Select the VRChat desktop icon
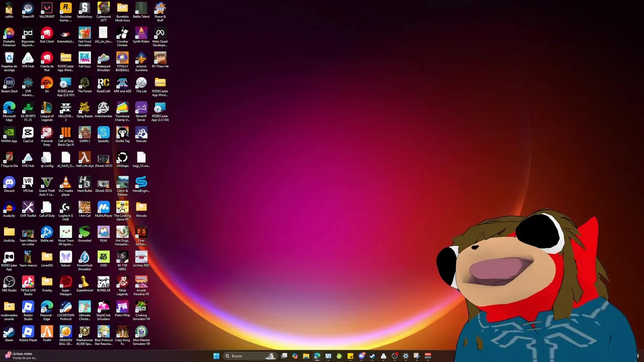The height and width of the screenshot is (362, 644). [28, 185]
